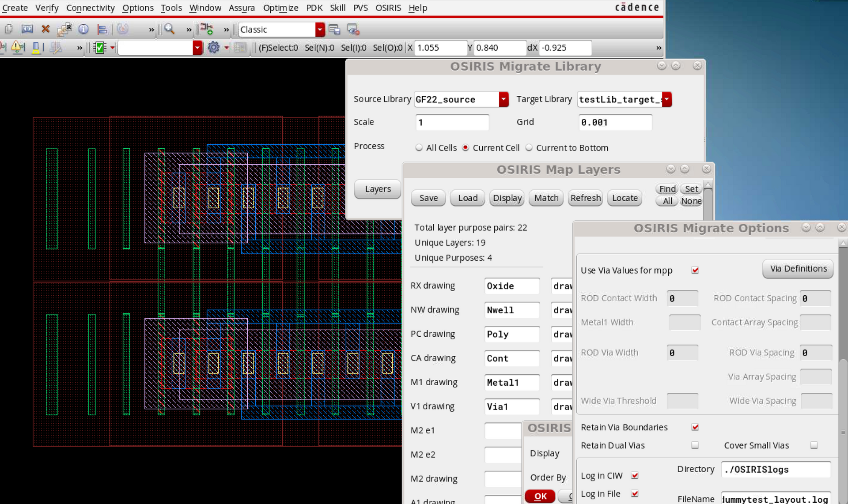Click the Grid input field
Screen dimensions: 848x504
(x=615, y=122)
